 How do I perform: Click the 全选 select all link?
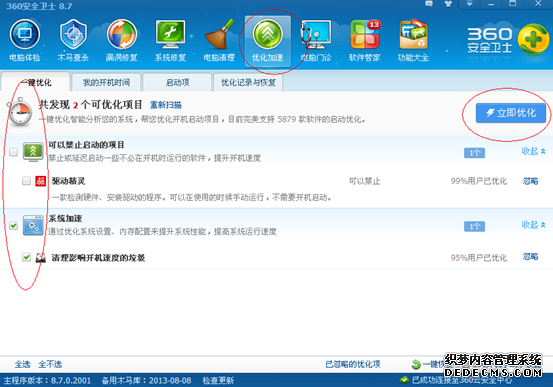pyautogui.click(x=23, y=364)
